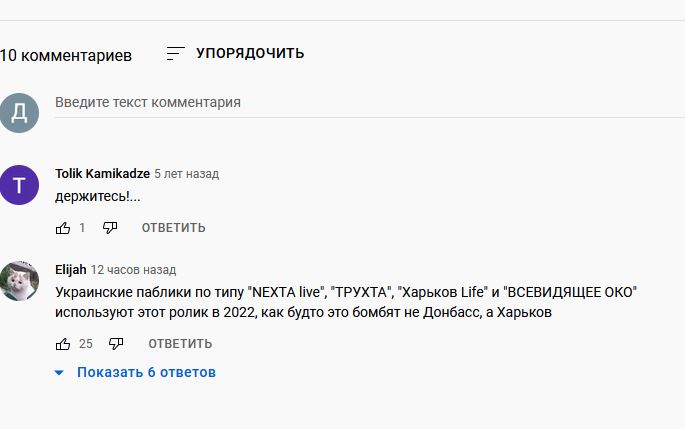Open Tolik Kamikadze's purple T avatar
685x429 pixels.
point(19,185)
